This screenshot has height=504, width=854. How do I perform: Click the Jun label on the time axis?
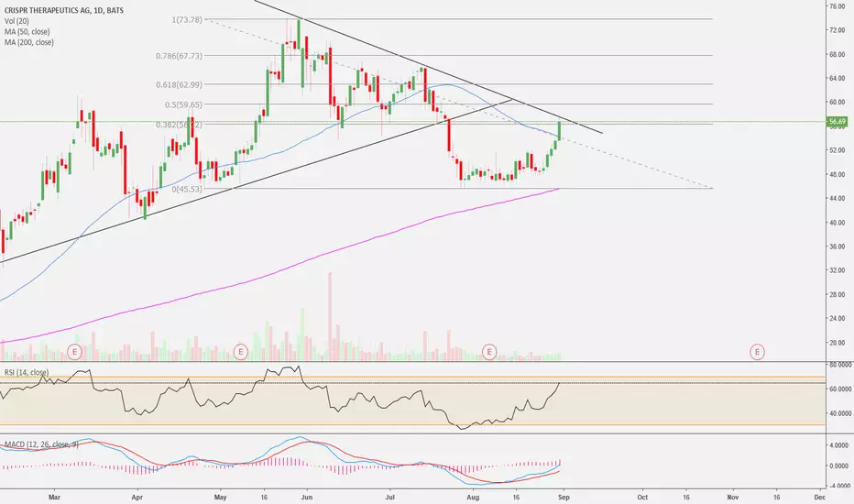click(x=307, y=497)
